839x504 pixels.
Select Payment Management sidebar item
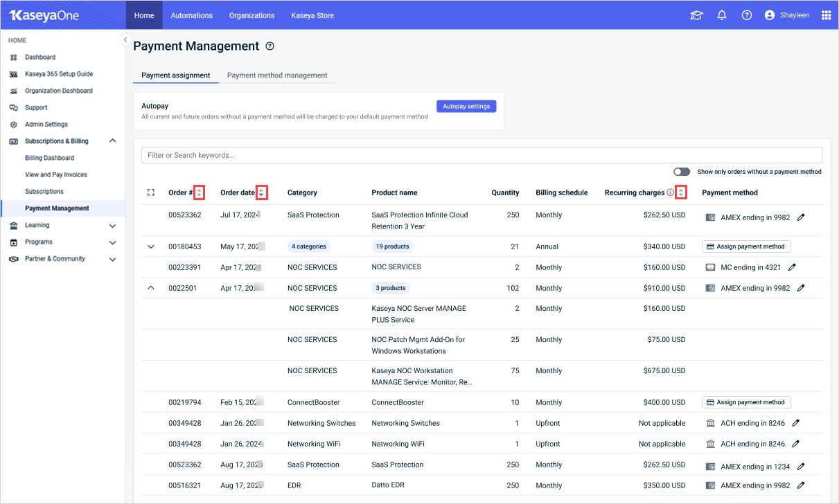point(57,208)
